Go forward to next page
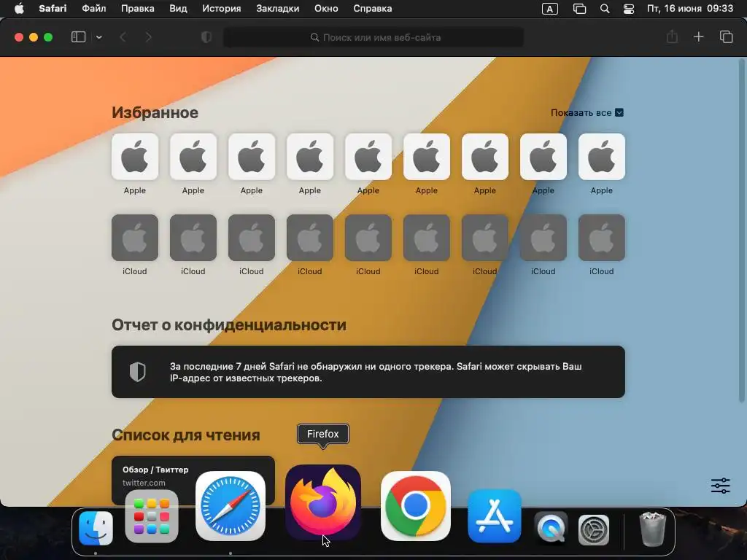Image resolution: width=747 pixels, height=560 pixels. tap(148, 37)
